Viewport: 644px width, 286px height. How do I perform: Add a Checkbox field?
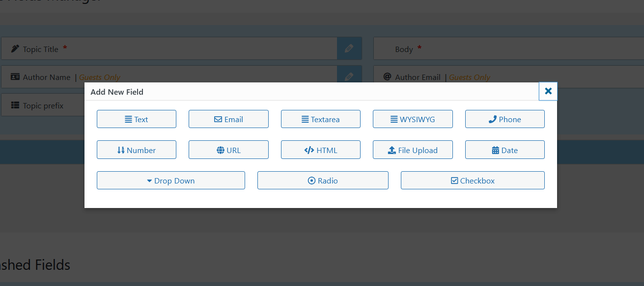coord(473,181)
